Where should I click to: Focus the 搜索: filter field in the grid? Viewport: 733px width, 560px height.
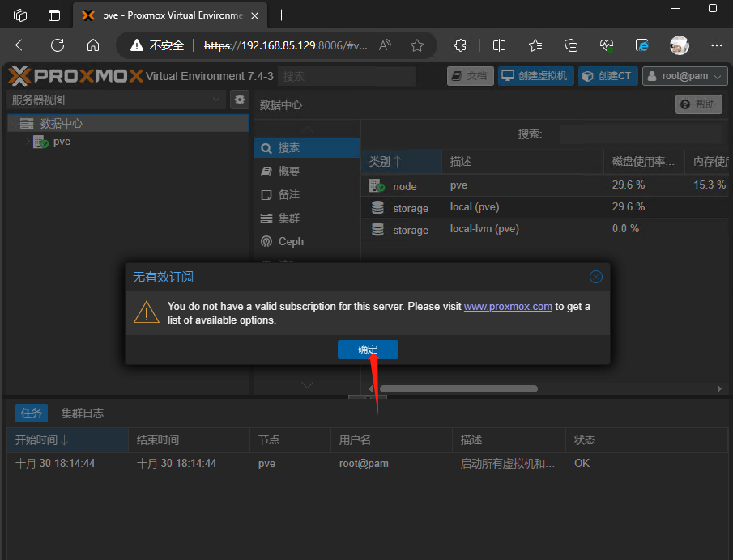point(641,134)
